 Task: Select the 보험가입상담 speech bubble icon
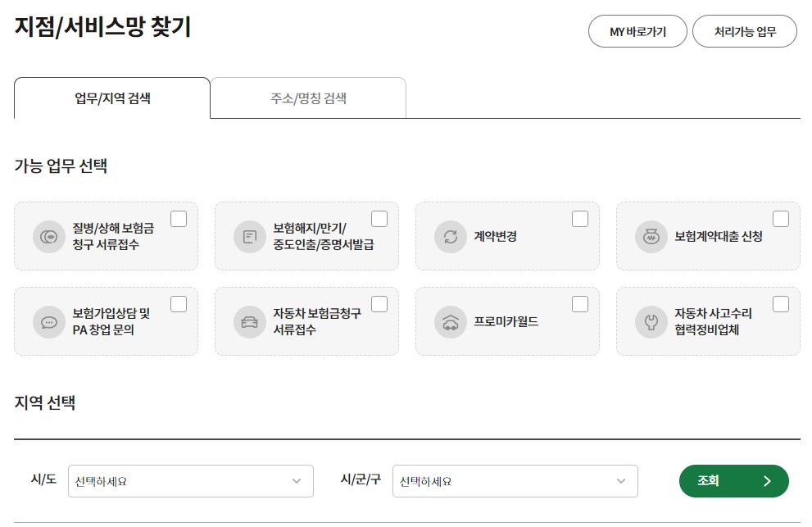(x=48, y=320)
